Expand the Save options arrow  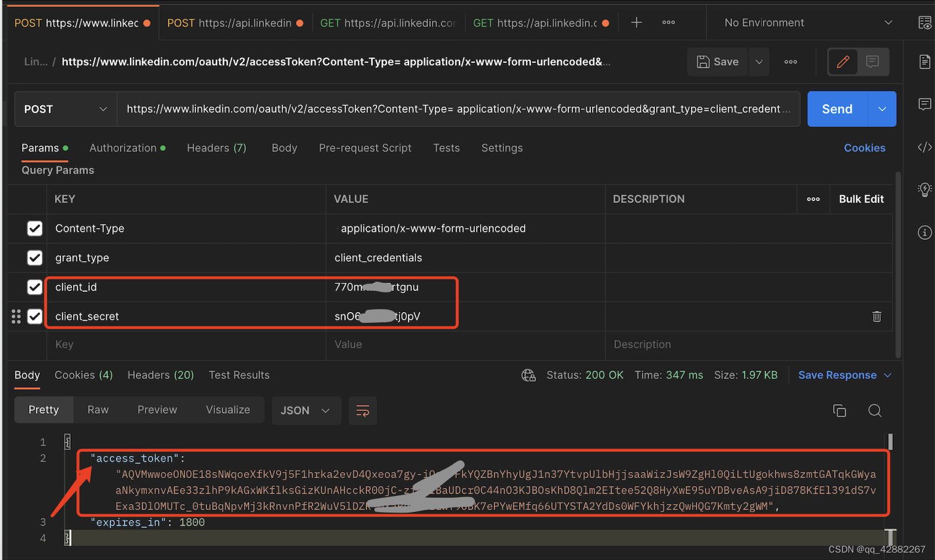pyautogui.click(x=758, y=62)
